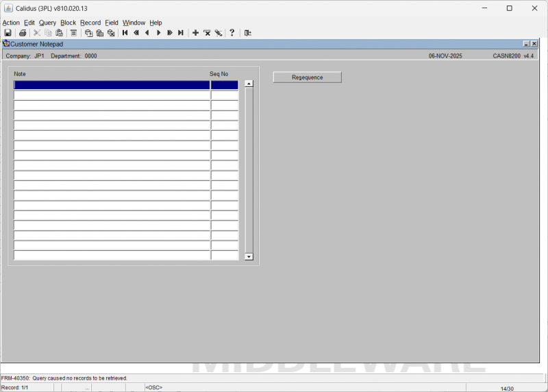
Task: Go to the last record arrow icon
Action: [181, 33]
